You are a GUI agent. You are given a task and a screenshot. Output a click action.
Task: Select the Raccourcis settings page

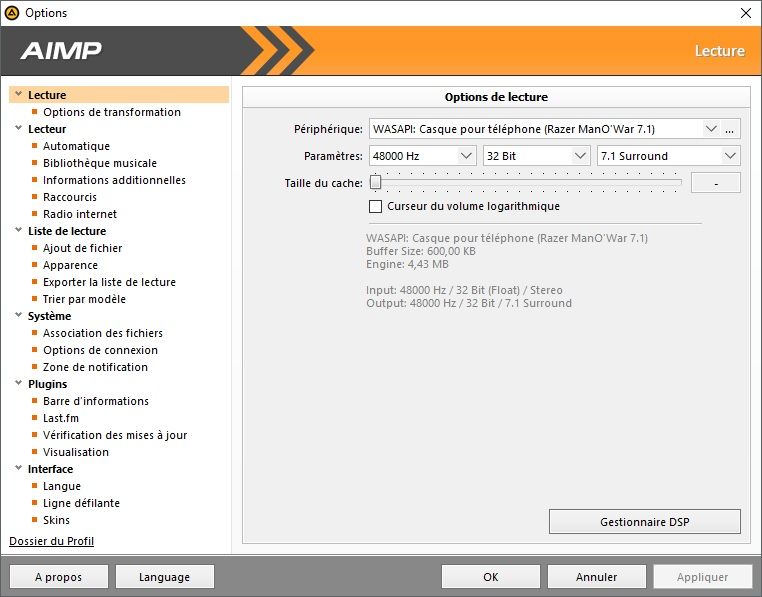[69, 197]
